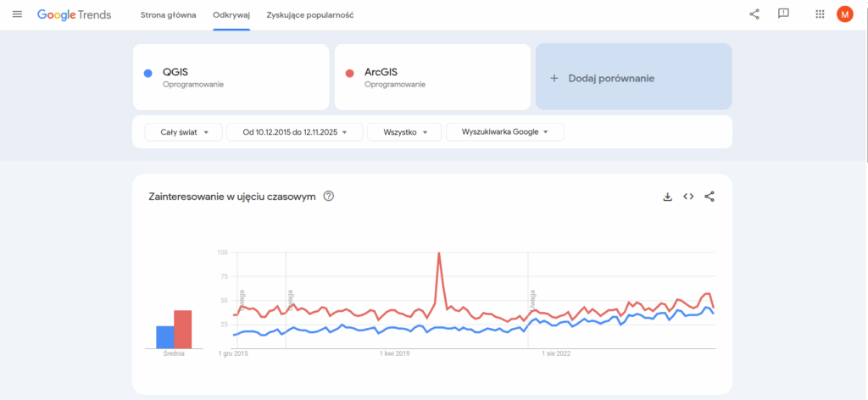Open the send feedback icon
Viewport: 868px width, 400px height.
pyautogui.click(x=783, y=14)
